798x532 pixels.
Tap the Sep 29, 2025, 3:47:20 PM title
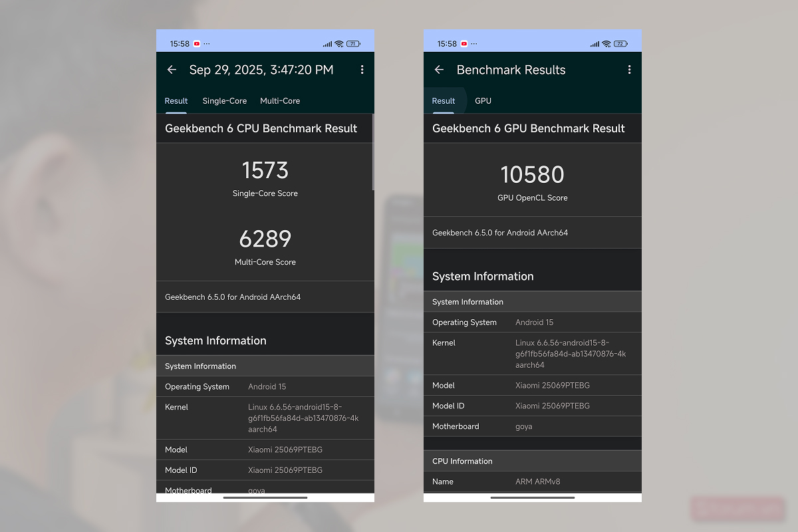point(261,70)
